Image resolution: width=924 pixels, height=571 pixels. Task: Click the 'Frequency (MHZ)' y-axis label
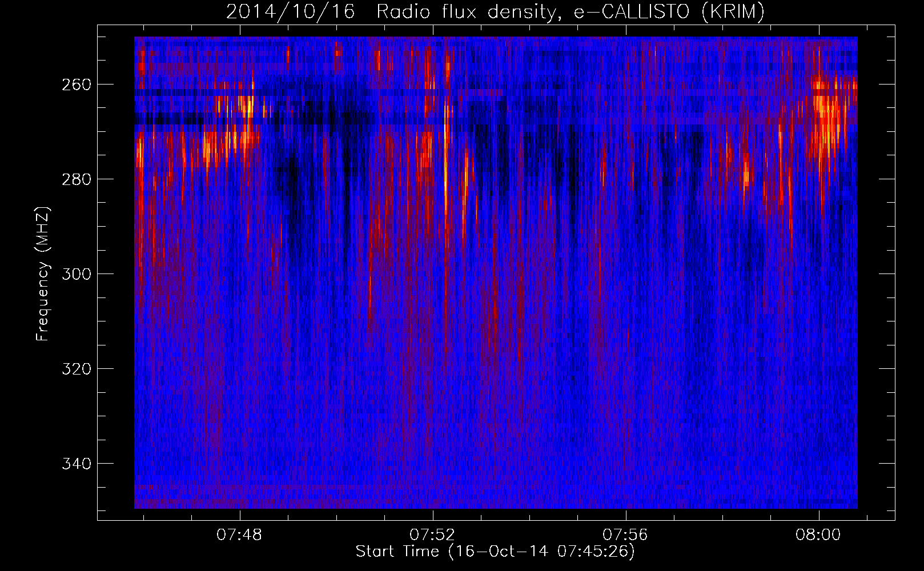point(43,274)
